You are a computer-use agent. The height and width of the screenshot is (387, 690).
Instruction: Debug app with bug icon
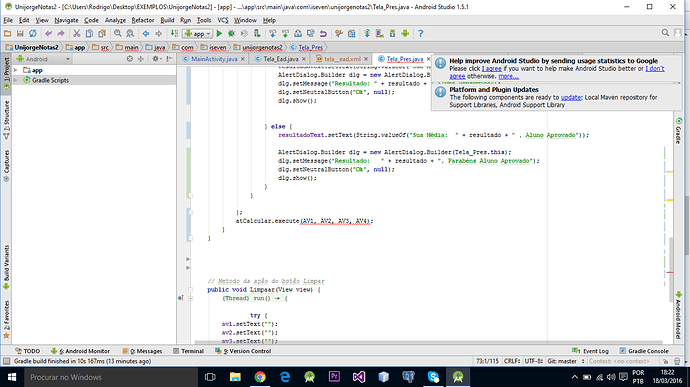[231, 33]
